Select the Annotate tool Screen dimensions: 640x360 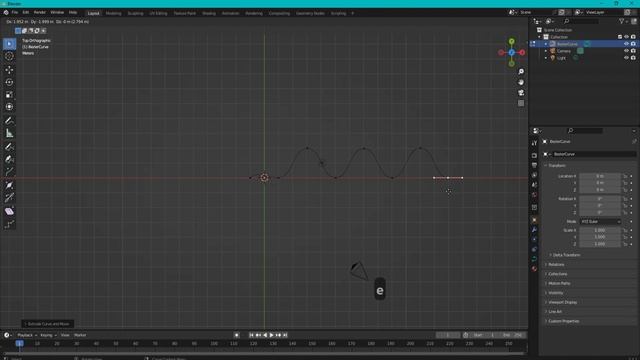pyautogui.click(x=9, y=120)
